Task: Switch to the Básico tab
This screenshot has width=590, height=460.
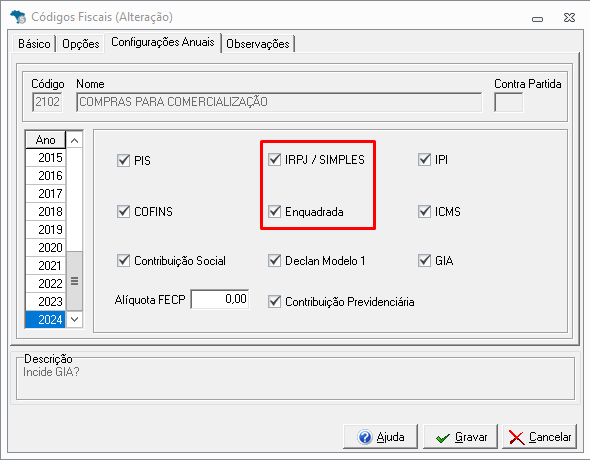Action: pyautogui.click(x=34, y=44)
